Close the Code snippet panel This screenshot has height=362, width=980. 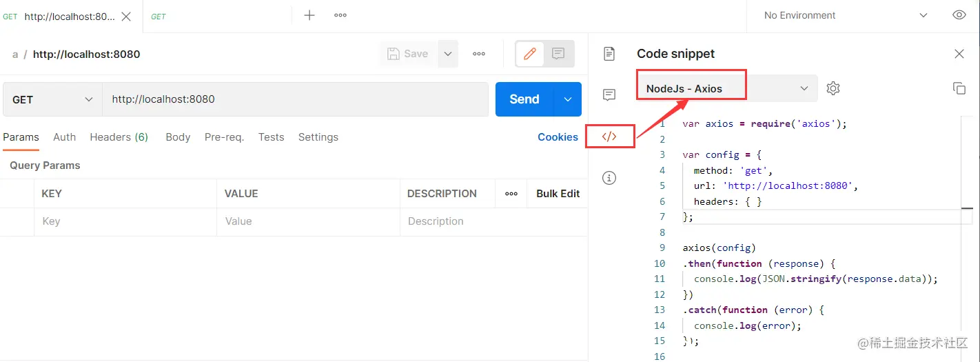(959, 54)
